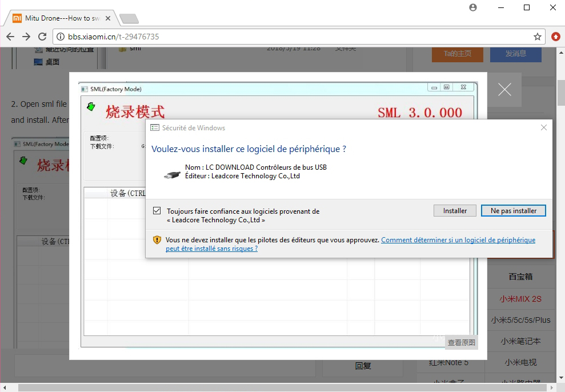Open the 小米笔记本 link

click(520, 341)
